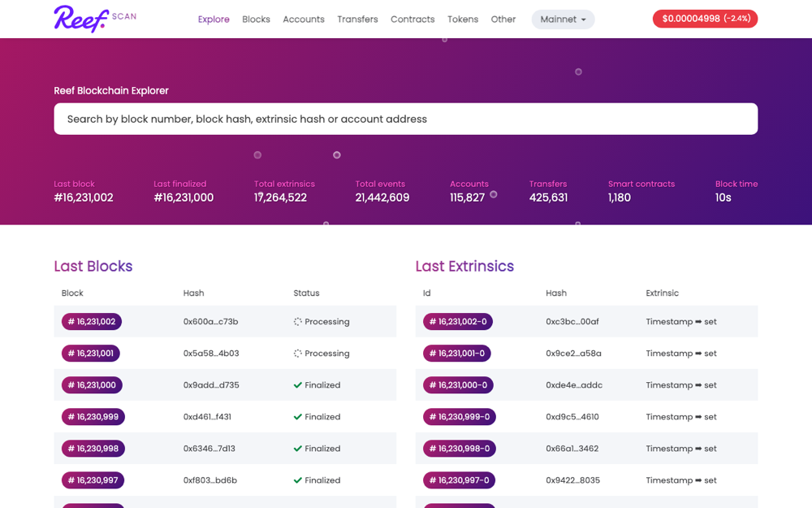This screenshot has width=812, height=508.
Task: Click block hash 0x9add...d735
Action: point(211,384)
